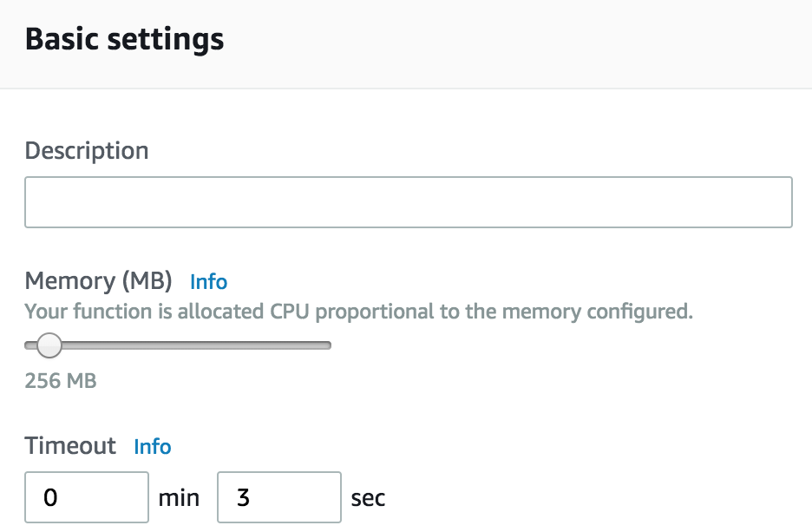This screenshot has width=812, height=532.
Task: Click the Description text field
Action: (408, 202)
